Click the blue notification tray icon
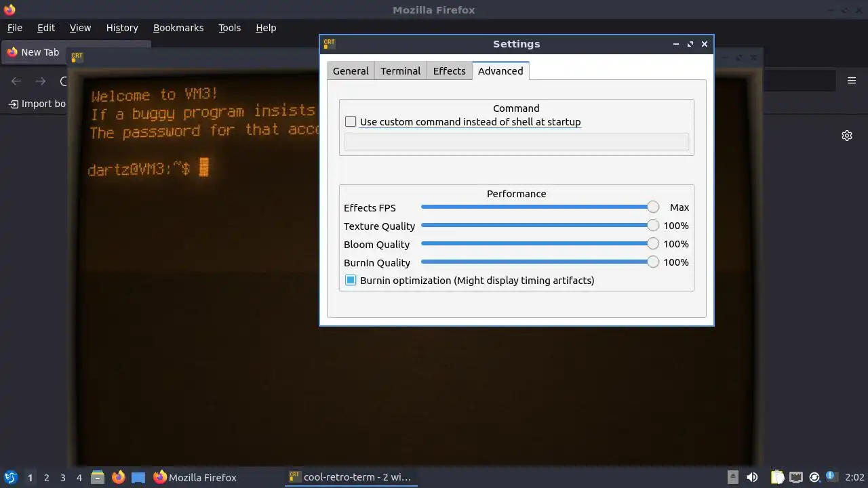This screenshot has height=488, width=868. pos(831,477)
